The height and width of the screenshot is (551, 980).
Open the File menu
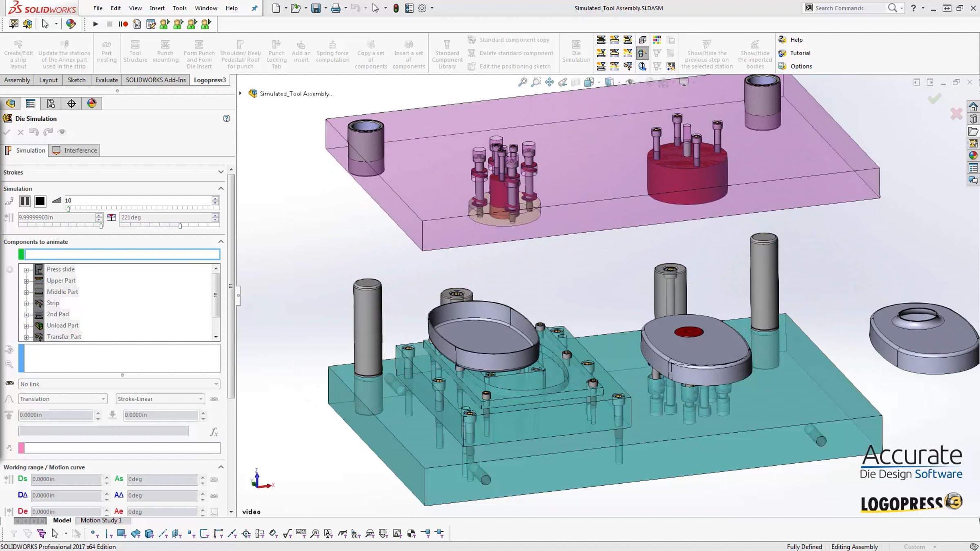pyautogui.click(x=98, y=8)
